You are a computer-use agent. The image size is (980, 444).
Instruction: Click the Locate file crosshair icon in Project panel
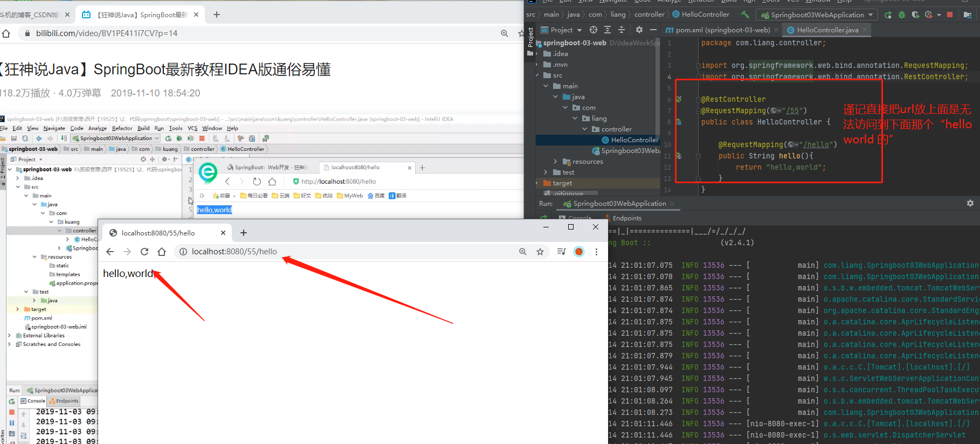pyautogui.click(x=593, y=30)
